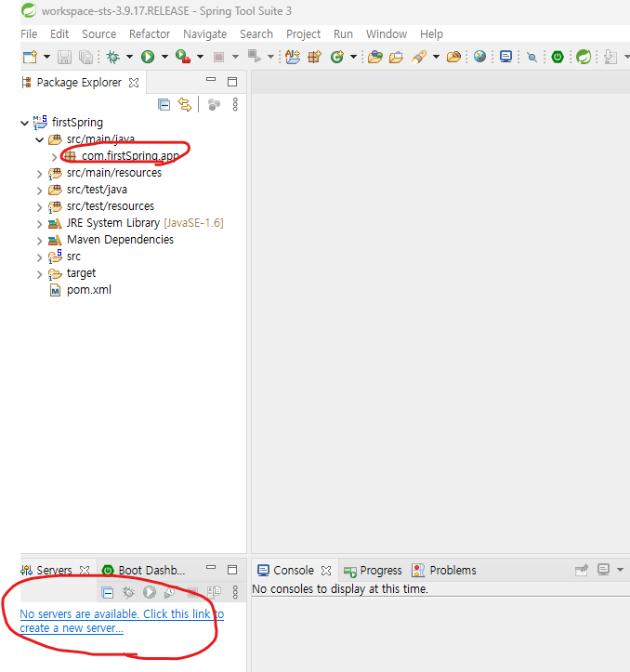Click the green Run play icon
The width and height of the screenshot is (630, 672).
pyautogui.click(x=148, y=57)
